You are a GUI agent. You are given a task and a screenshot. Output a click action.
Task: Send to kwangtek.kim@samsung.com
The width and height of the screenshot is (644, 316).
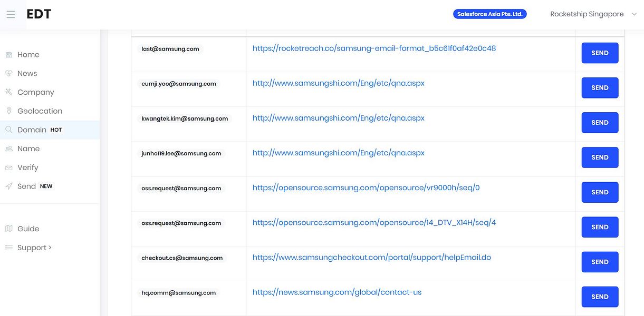[600, 123]
